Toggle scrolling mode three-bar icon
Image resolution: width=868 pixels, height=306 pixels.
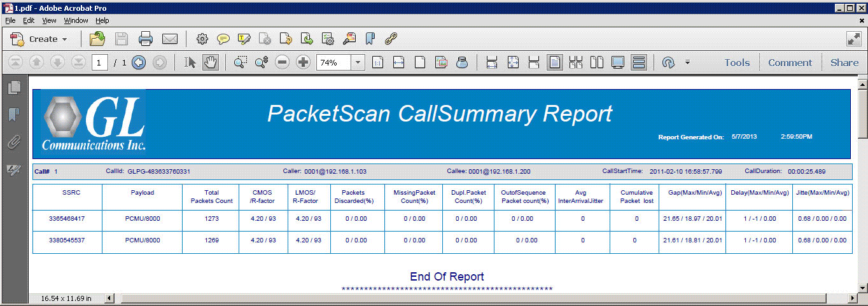coord(640,62)
